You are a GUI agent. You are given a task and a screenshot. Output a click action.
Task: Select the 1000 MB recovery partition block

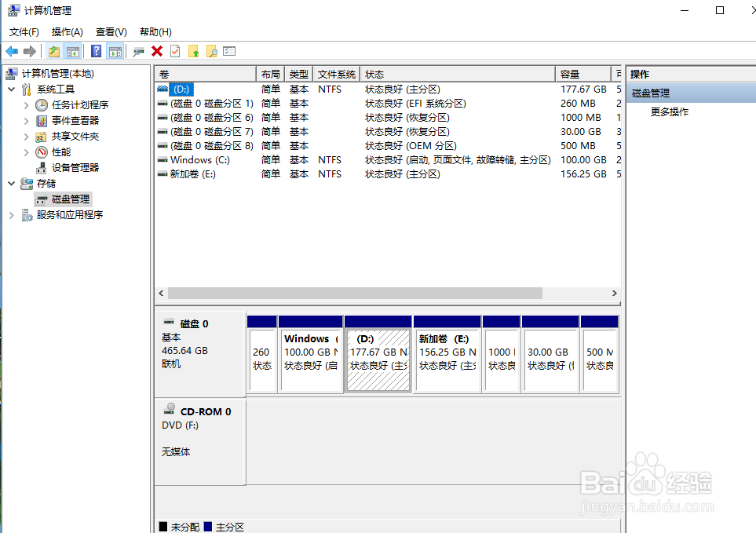pos(502,354)
